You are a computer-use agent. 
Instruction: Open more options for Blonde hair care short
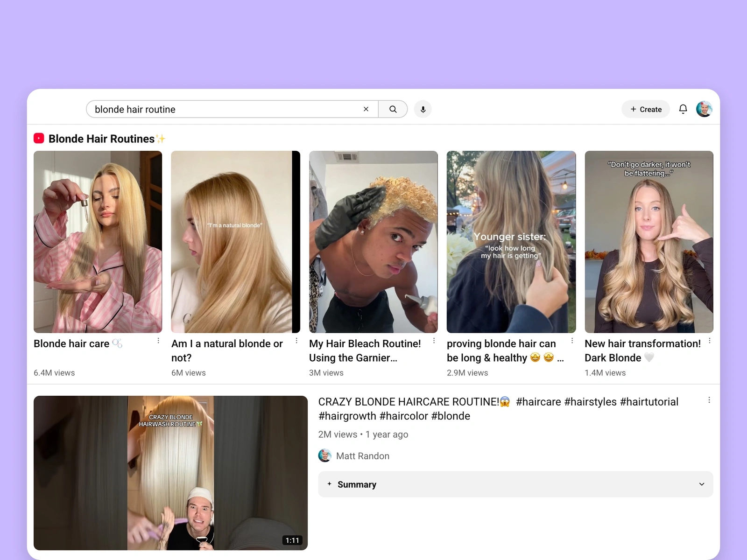pos(158,341)
